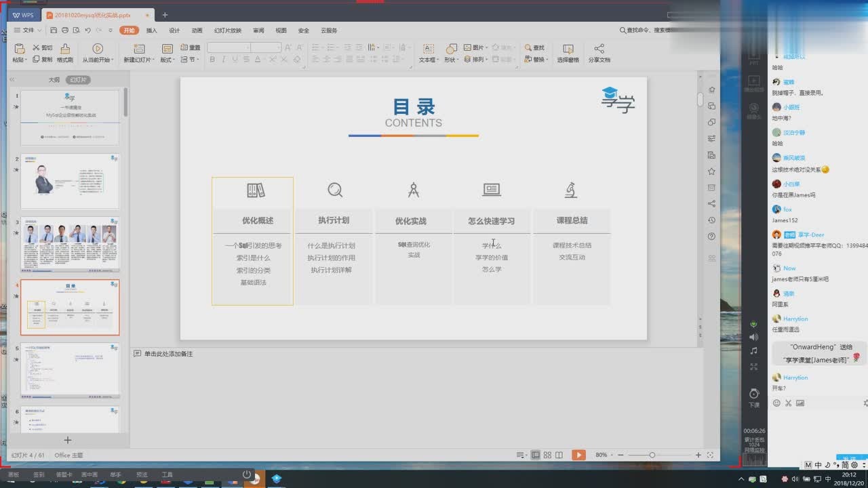Expand the quick access toolbar customize arrow
Screen dimensions: 868x488
pos(111,30)
